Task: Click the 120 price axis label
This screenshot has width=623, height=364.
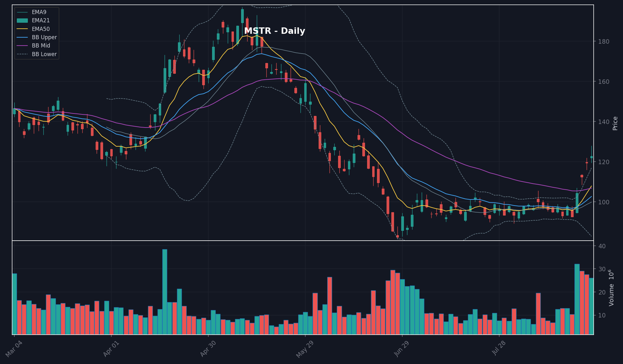Action: [x=604, y=162]
